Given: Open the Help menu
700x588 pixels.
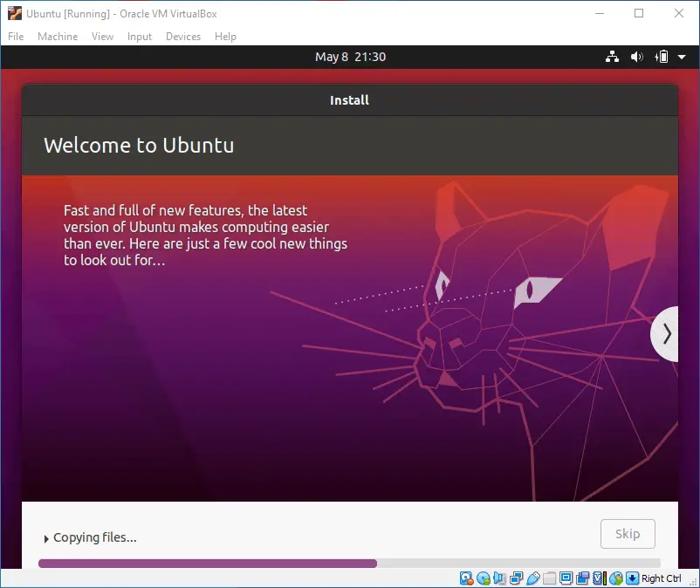Looking at the screenshot, I should [x=225, y=37].
